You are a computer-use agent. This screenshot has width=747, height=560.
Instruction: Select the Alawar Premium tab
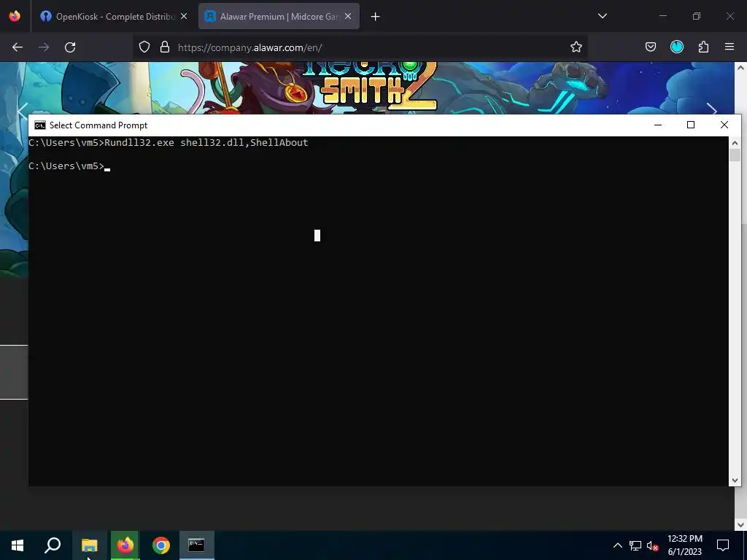tap(279, 16)
